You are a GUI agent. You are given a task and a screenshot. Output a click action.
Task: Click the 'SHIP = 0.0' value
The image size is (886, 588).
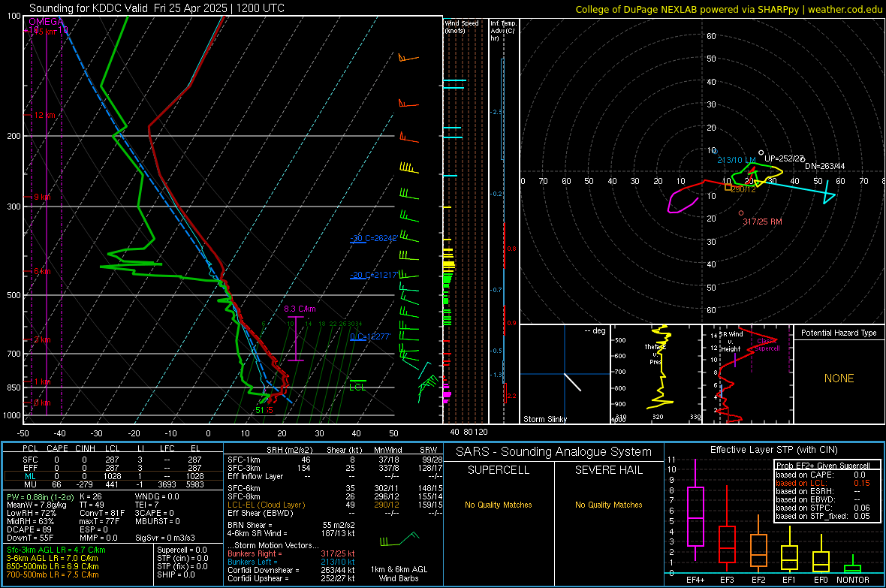(x=176, y=574)
